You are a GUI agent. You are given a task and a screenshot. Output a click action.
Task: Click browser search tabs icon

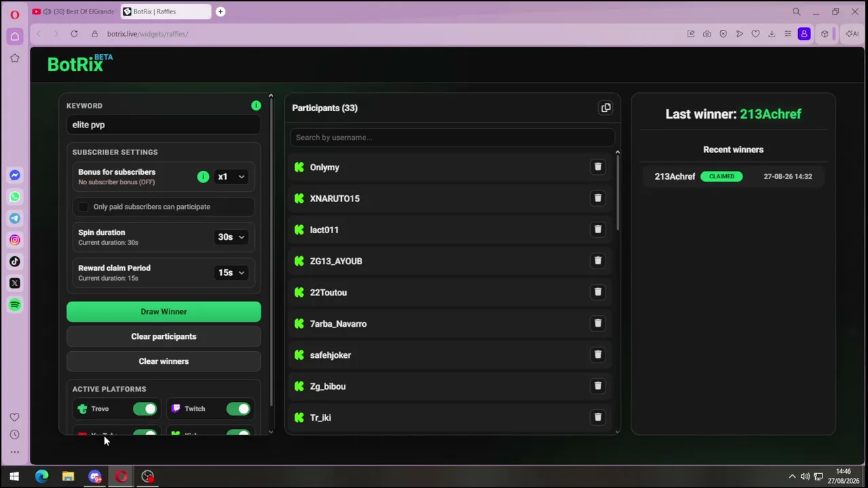[x=797, y=12]
